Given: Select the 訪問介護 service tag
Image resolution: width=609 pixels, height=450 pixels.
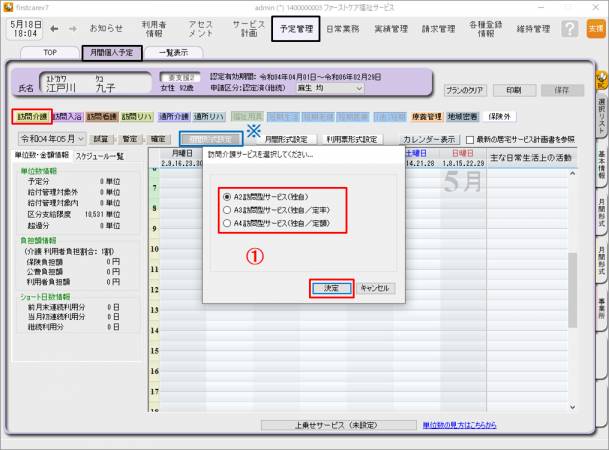Looking at the screenshot, I should (x=30, y=116).
